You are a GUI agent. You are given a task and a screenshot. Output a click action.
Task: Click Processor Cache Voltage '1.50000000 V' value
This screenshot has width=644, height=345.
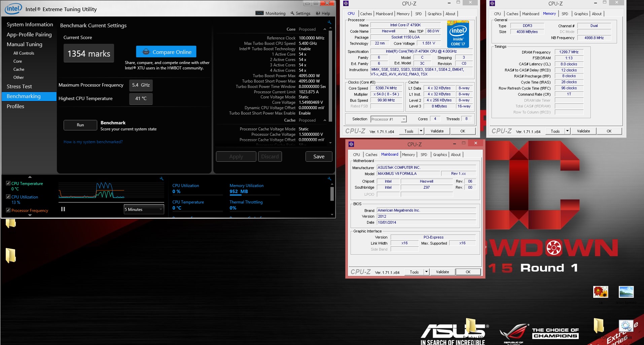click(x=311, y=134)
